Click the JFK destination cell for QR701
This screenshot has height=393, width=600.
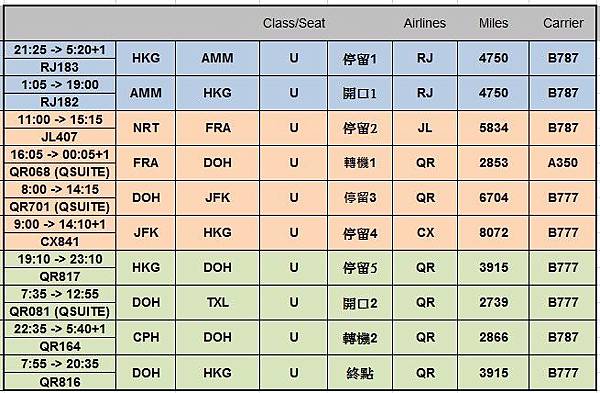tap(218, 198)
